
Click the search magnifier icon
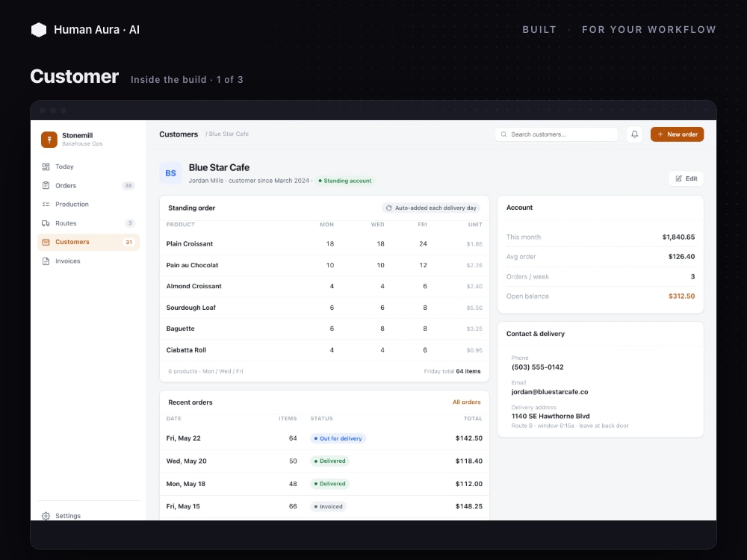[x=503, y=134]
